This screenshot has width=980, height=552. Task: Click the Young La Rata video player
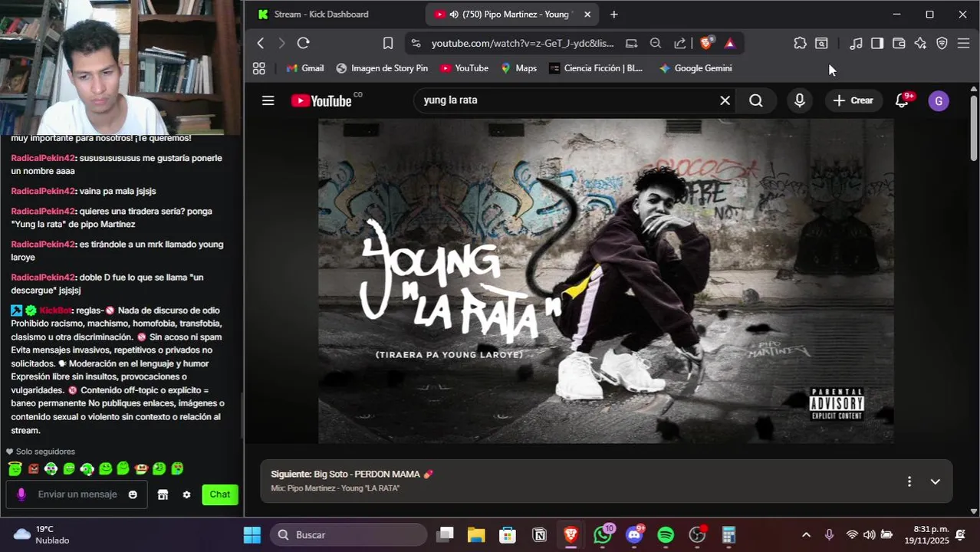[x=606, y=281]
